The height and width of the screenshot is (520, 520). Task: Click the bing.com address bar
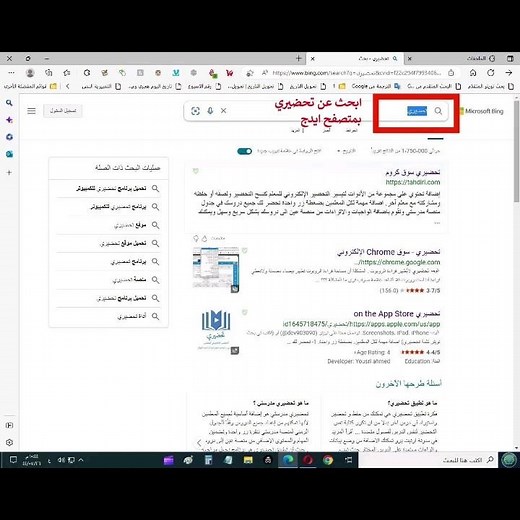click(357, 73)
